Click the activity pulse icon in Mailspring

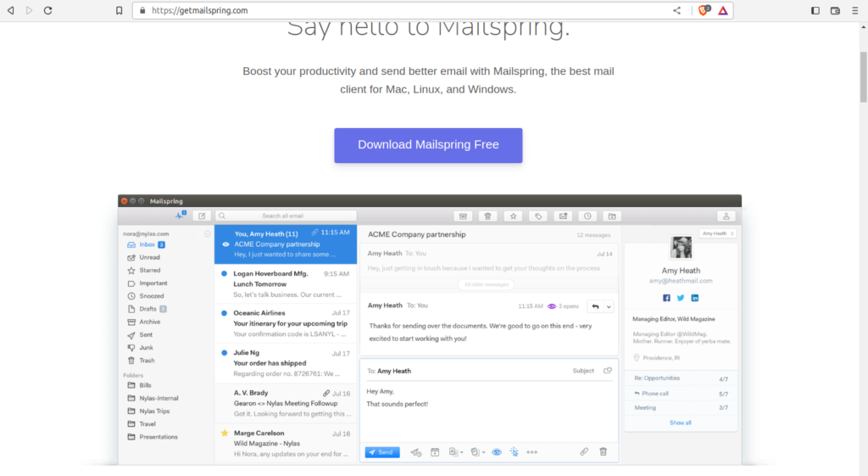181,215
